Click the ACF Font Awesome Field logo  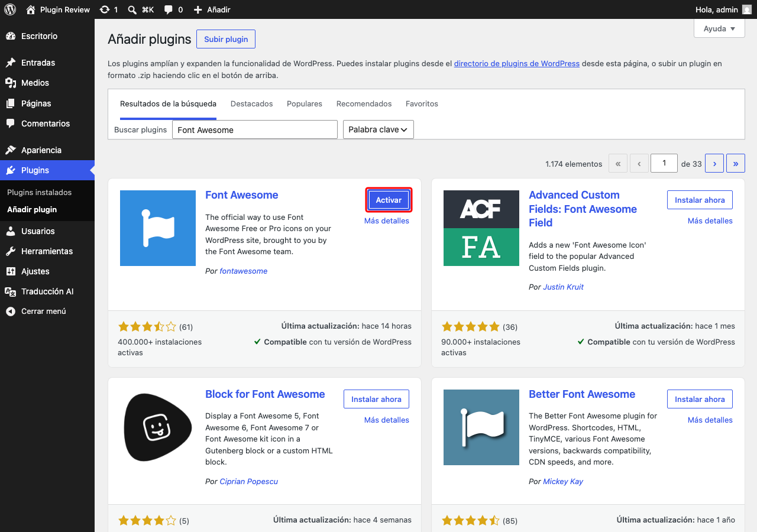pos(481,228)
